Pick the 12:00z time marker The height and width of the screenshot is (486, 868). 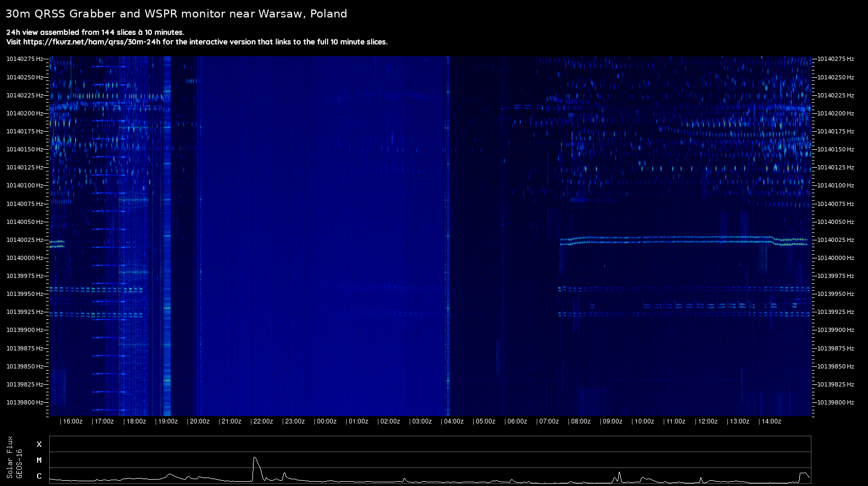pyautogui.click(x=707, y=421)
